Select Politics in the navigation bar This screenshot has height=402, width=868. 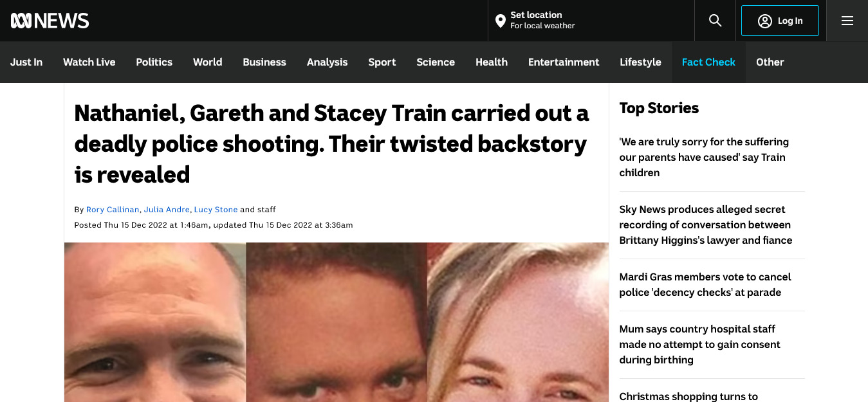pos(154,62)
